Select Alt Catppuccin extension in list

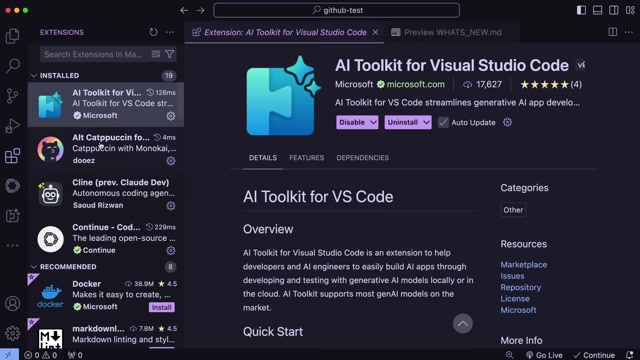[106, 149]
